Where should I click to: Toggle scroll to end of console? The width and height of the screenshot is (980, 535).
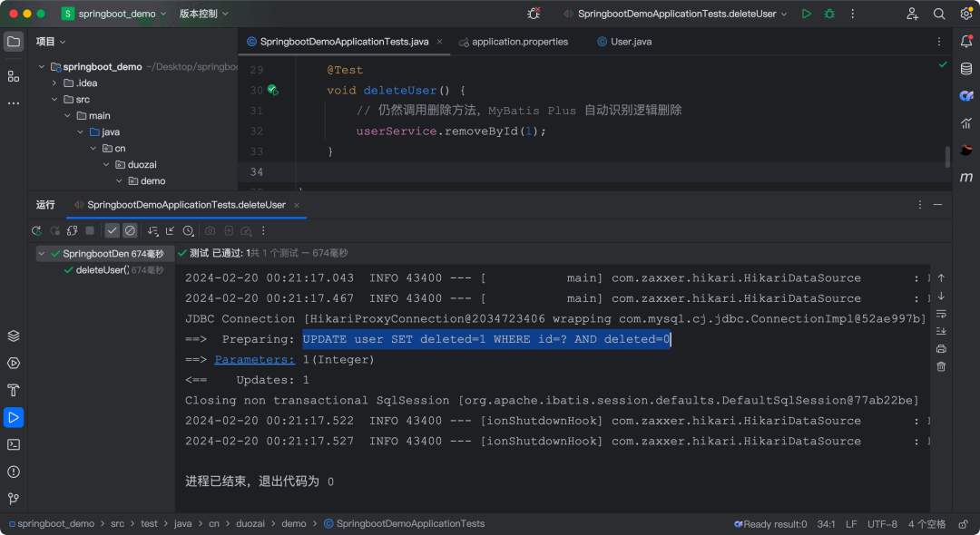click(941, 331)
